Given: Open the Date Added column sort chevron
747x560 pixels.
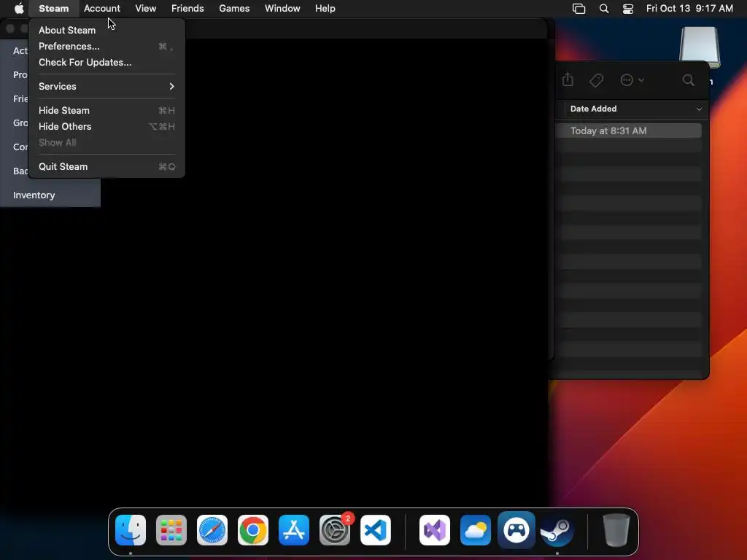Looking at the screenshot, I should 699,109.
